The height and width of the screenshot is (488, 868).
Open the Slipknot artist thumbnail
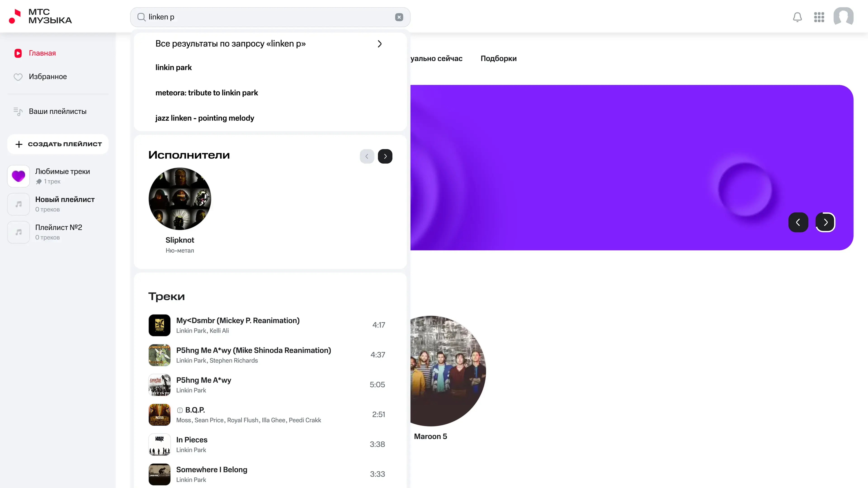(x=180, y=199)
